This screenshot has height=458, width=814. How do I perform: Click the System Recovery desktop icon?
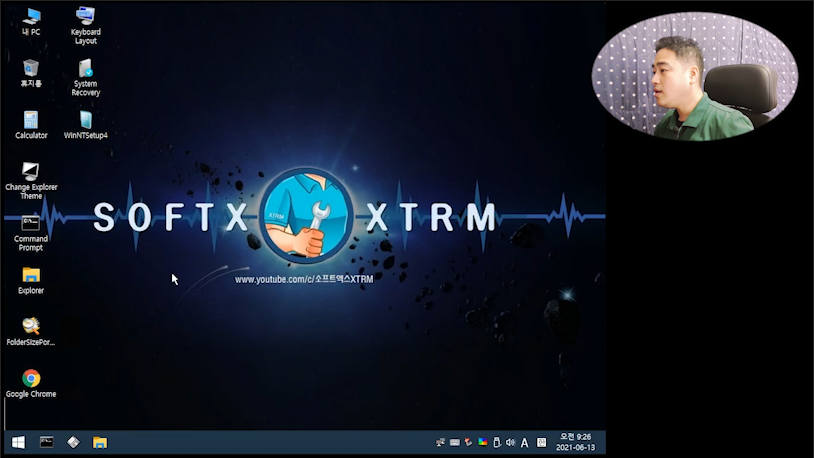click(x=86, y=78)
